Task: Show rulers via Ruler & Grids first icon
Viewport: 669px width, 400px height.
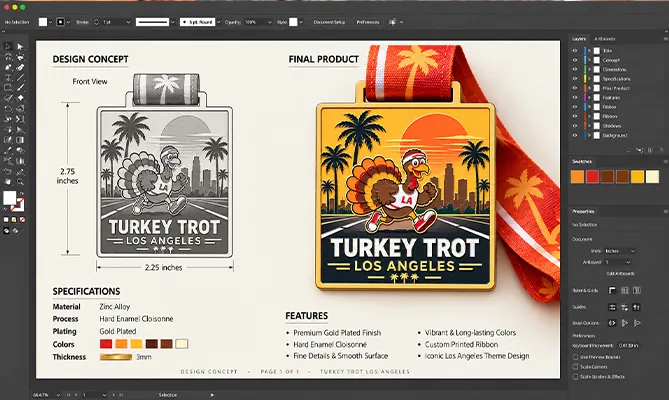Action: point(612,290)
